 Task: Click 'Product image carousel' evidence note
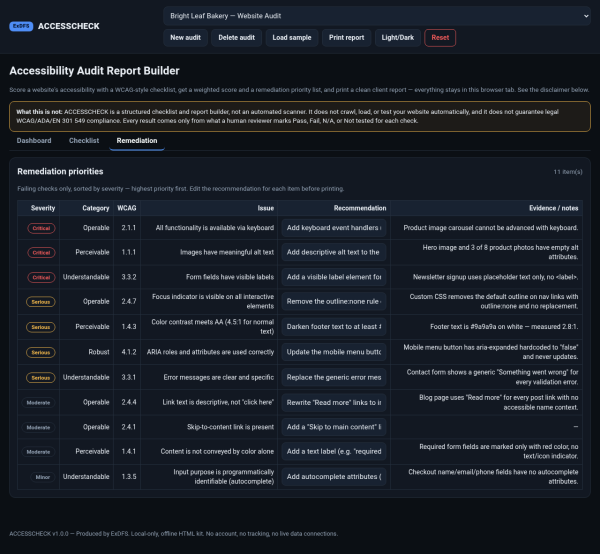491,228
